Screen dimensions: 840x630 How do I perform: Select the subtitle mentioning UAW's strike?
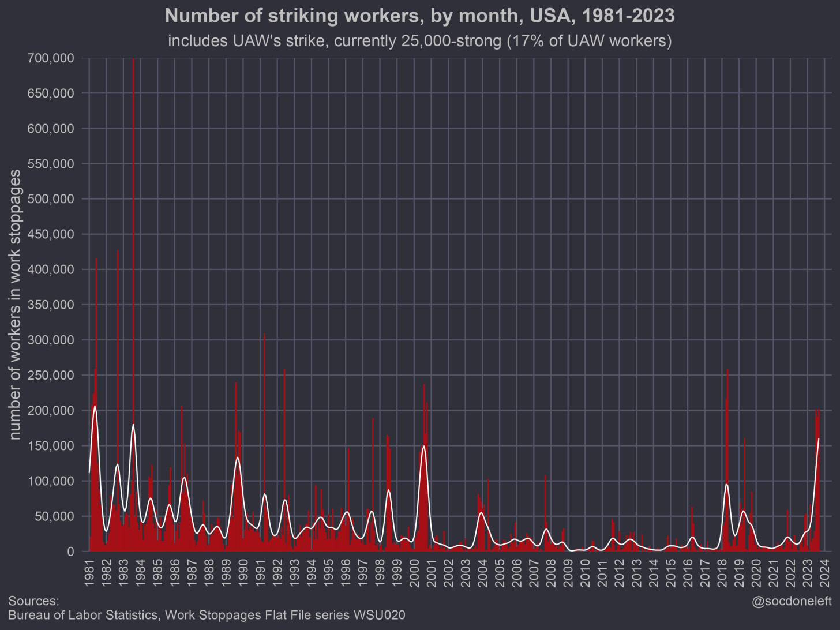click(x=419, y=40)
